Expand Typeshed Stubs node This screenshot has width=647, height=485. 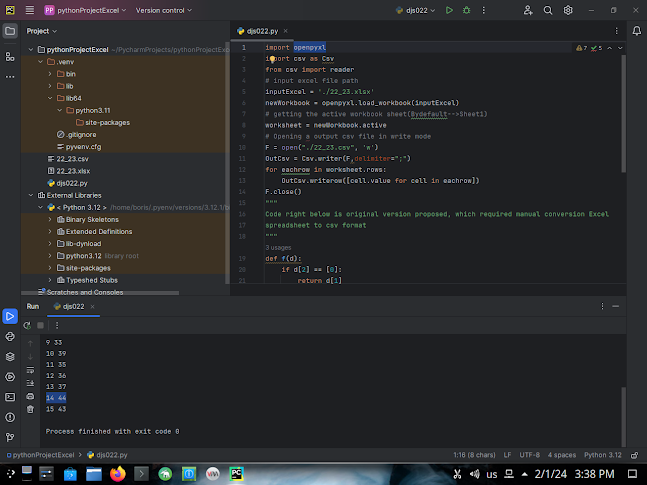[50, 280]
